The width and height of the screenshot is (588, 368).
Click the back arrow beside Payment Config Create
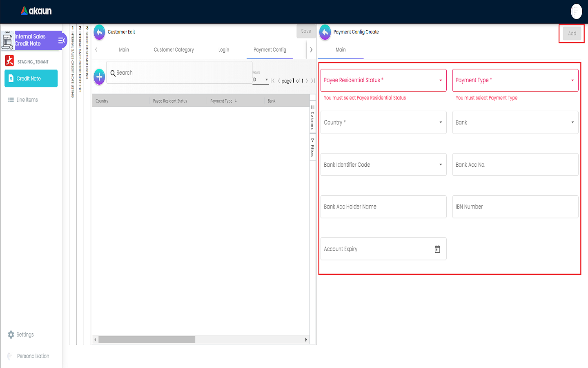(x=325, y=32)
